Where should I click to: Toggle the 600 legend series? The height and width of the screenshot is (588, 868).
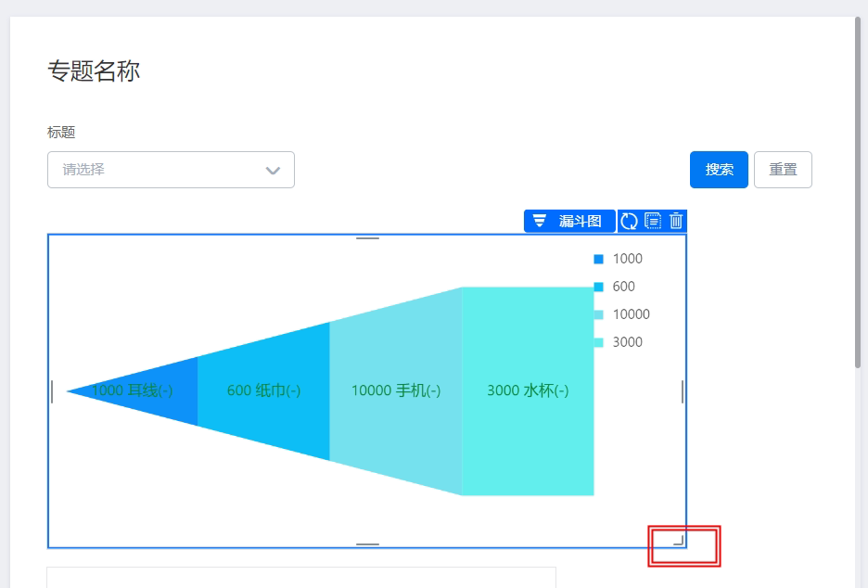coord(614,287)
